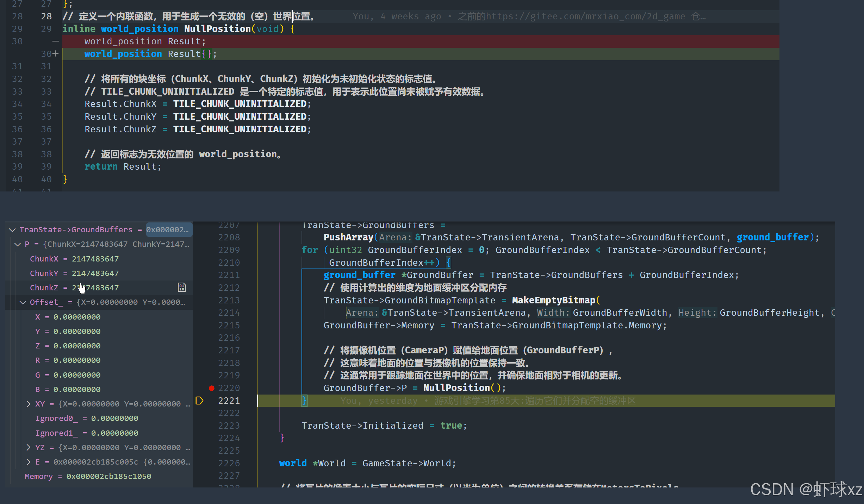
Task: Select the X = 0.00000000 row
Action: click(99, 317)
